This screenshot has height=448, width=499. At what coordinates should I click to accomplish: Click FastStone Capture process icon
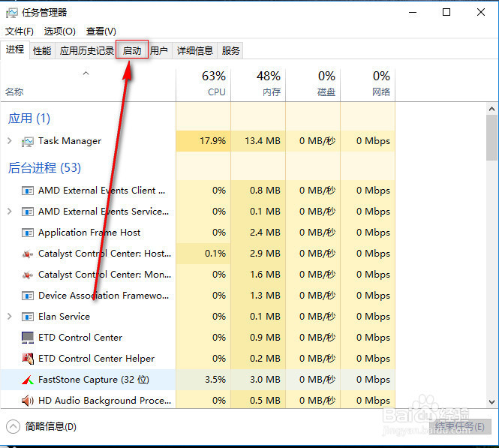[28, 380]
